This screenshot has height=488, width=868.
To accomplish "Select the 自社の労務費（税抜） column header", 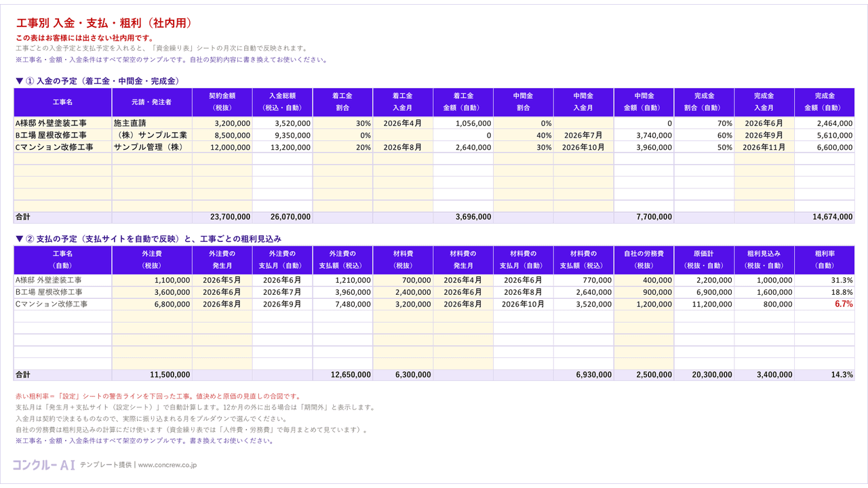I will coord(644,260).
